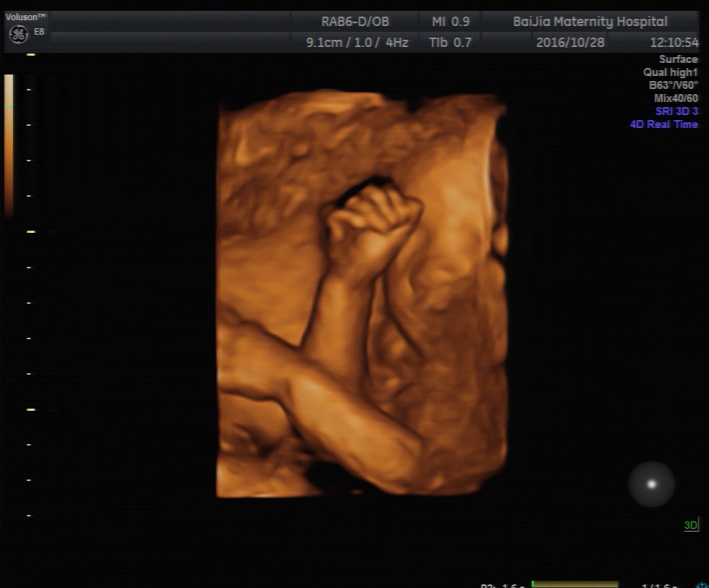Screen dimensions: 709x588
Task: Click the 4D Real Time mode label
Action: 663,124
